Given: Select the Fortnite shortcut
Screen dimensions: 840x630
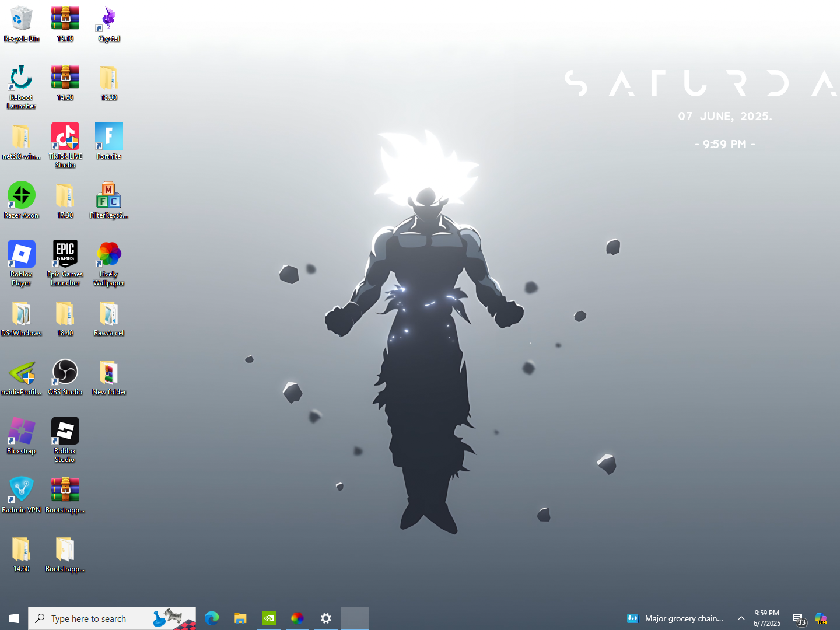Looking at the screenshot, I should click(109, 142).
